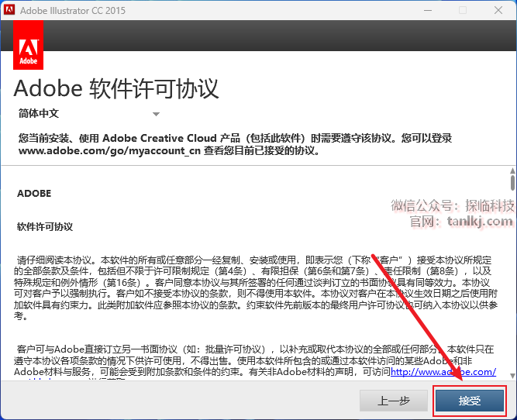The height and width of the screenshot is (420, 517).
Task: Open the http://www.adobe.com/ link
Action: click(x=443, y=372)
